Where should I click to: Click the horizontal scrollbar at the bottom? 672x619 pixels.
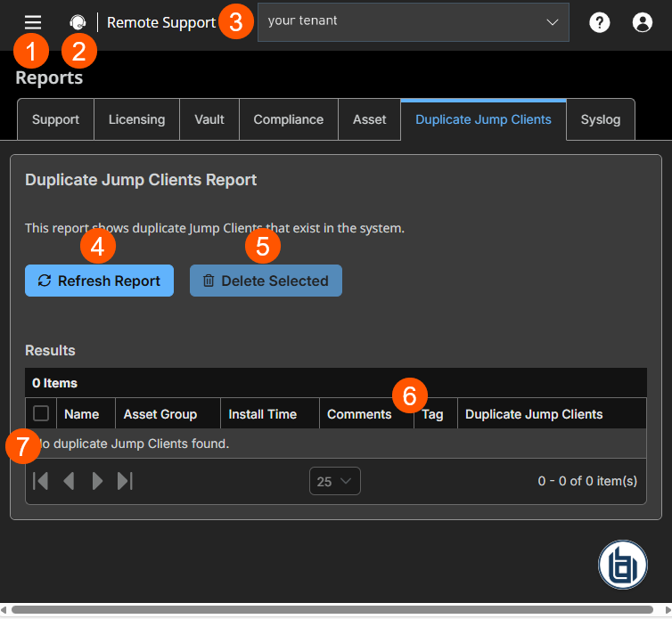click(332, 609)
